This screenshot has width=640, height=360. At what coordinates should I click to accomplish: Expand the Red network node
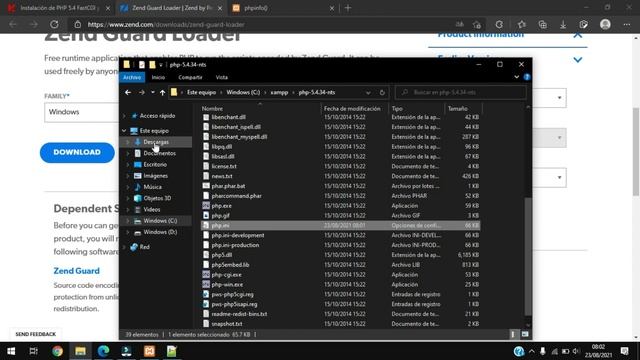coord(124,247)
